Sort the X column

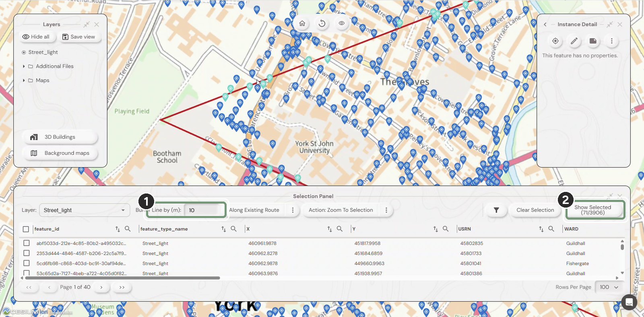pyautogui.click(x=330, y=229)
